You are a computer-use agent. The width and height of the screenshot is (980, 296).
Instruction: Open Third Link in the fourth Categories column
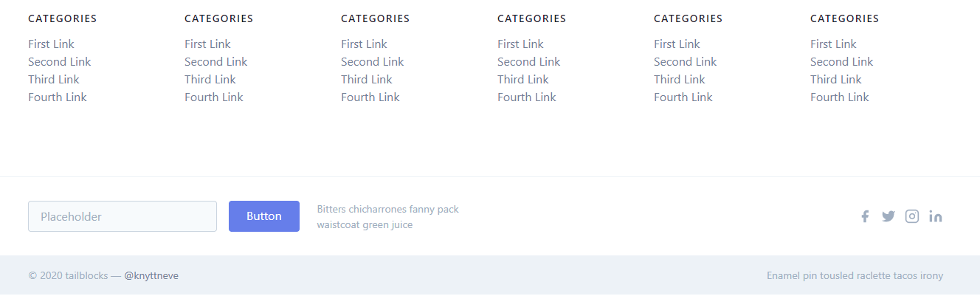coord(523,80)
